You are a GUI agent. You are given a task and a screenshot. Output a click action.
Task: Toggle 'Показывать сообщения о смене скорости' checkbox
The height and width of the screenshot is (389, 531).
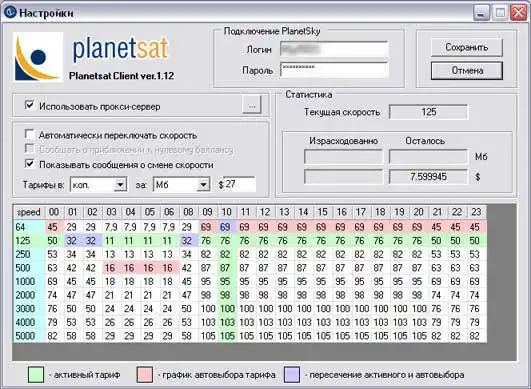[29, 164]
